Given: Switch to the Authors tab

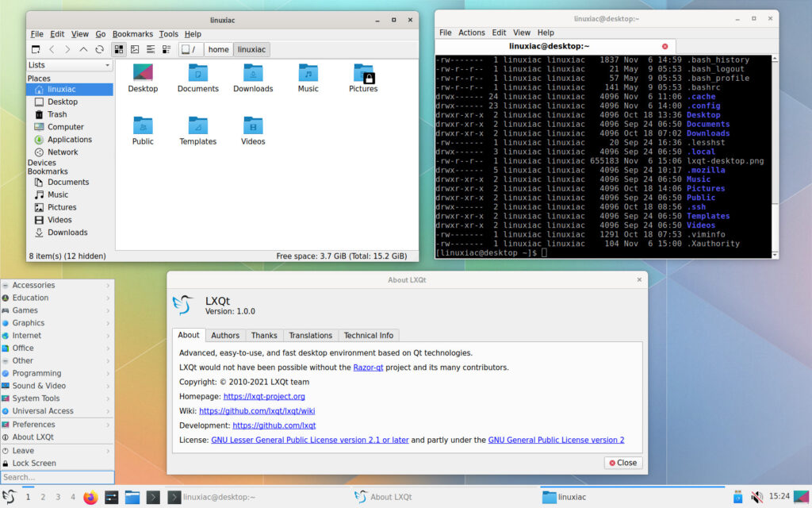Looking at the screenshot, I should [225, 336].
